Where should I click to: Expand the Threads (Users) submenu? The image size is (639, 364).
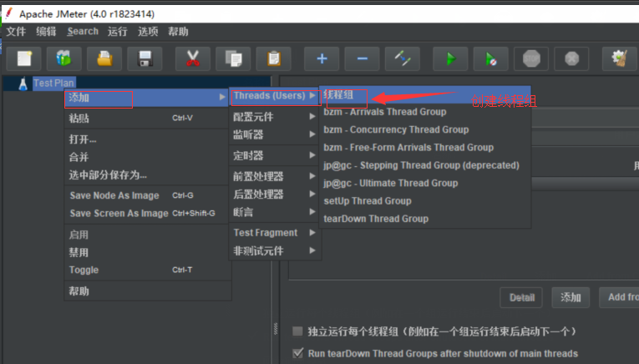click(x=275, y=96)
